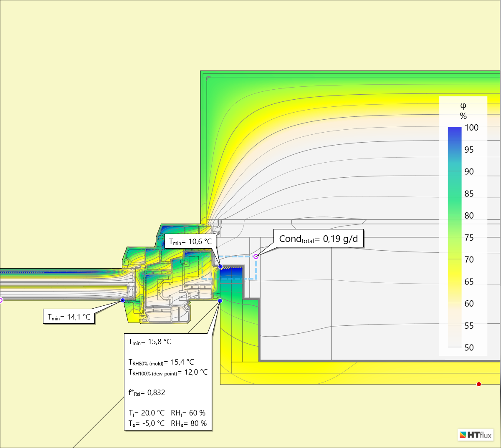
Task: Select the TRH100% (dew-point) 12,0 °C line
Action: (x=168, y=372)
